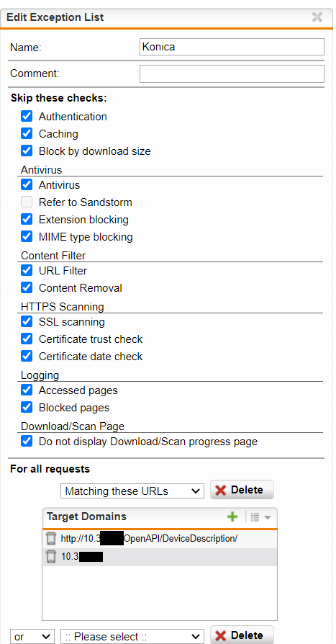Uncheck Blocked pages logging checkbox
Screen dimensions: 336x644
pyautogui.click(x=27, y=408)
